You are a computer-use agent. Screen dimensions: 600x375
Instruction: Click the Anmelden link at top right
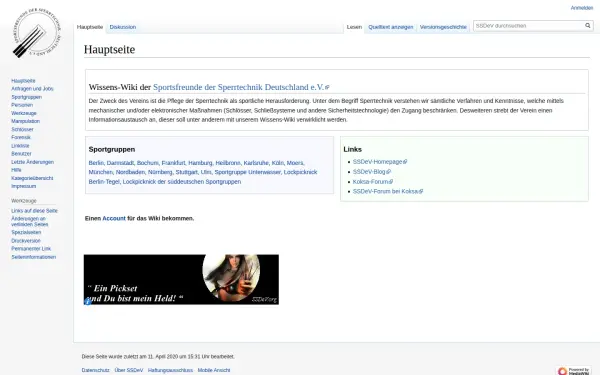[x=582, y=8]
